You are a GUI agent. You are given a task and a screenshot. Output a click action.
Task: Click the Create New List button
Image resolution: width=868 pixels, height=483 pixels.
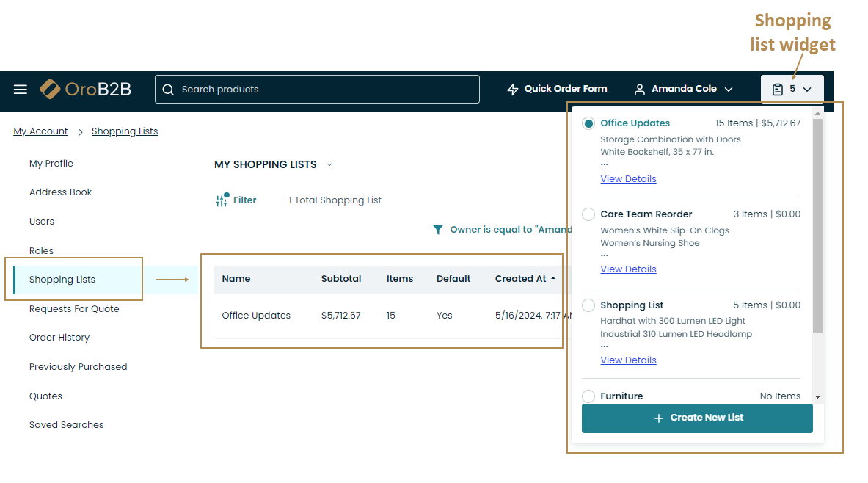coord(697,418)
